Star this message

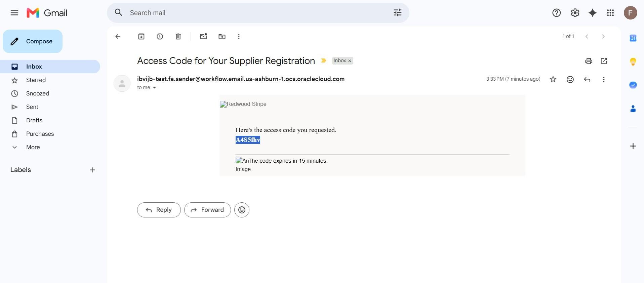pyautogui.click(x=553, y=79)
